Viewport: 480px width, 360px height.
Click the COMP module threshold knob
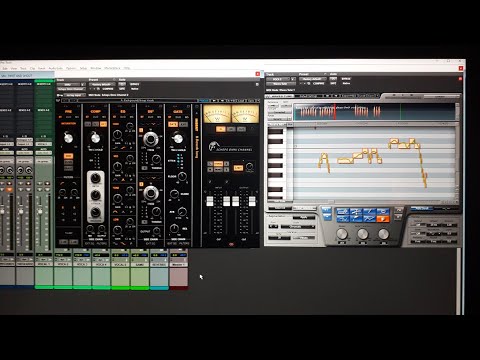pyautogui.click(x=95, y=137)
